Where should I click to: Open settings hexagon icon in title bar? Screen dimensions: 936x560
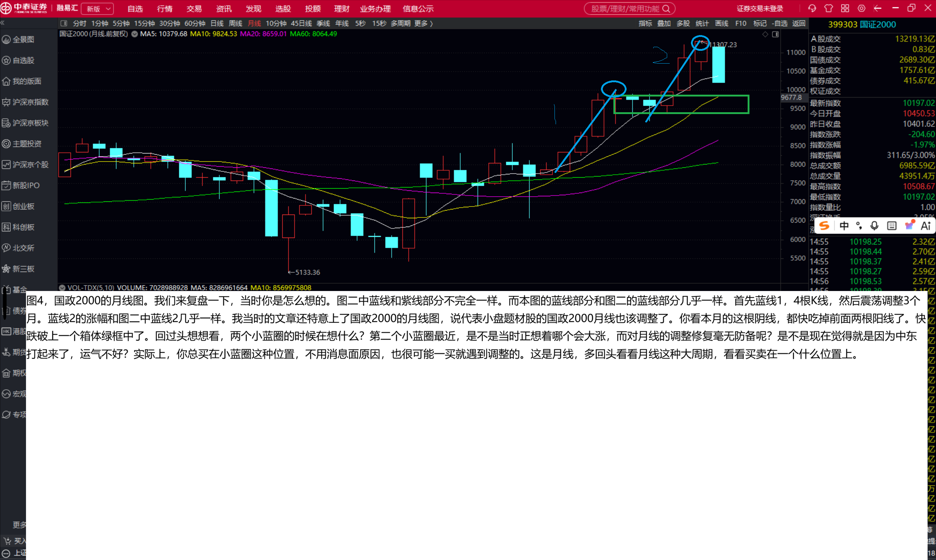pos(861,8)
